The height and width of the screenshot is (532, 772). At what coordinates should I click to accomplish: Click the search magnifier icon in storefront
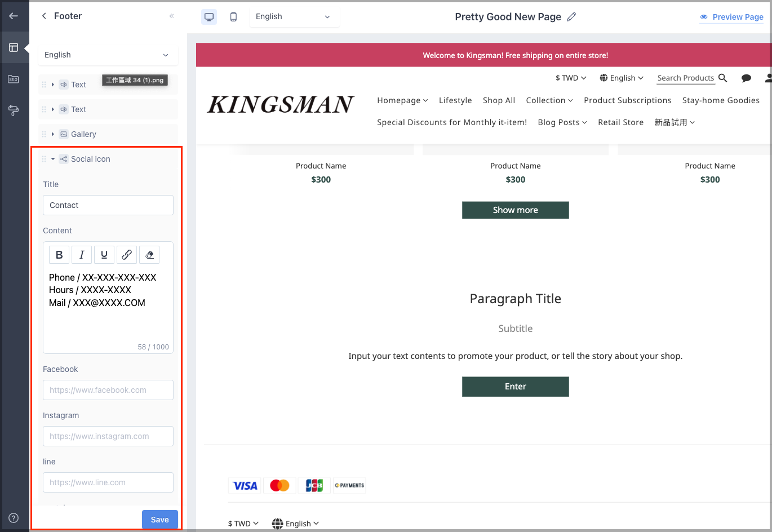coord(723,78)
